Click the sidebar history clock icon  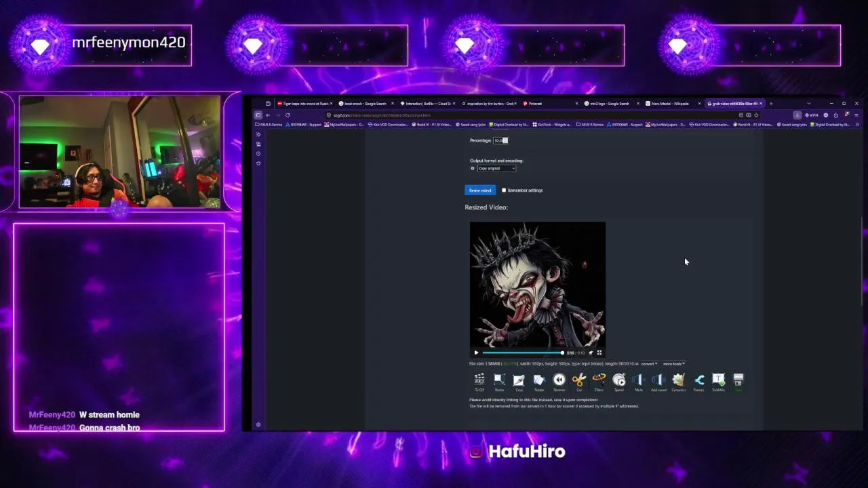(258, 154)
